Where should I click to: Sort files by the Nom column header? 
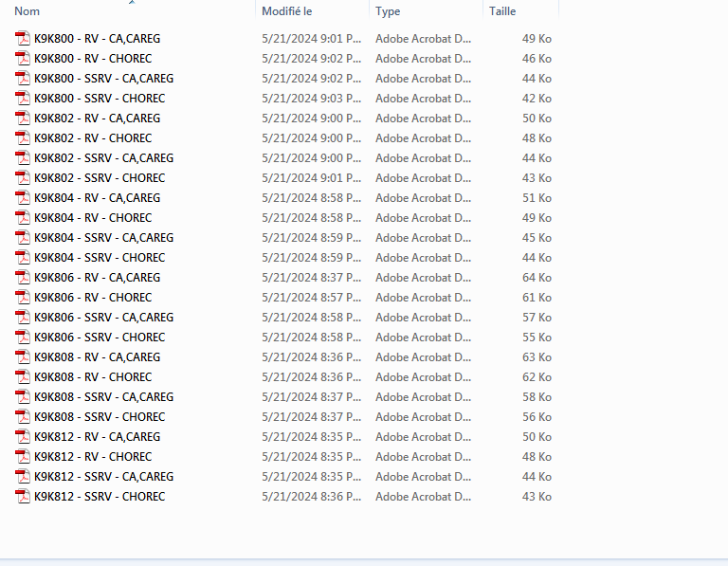point(27,11)
